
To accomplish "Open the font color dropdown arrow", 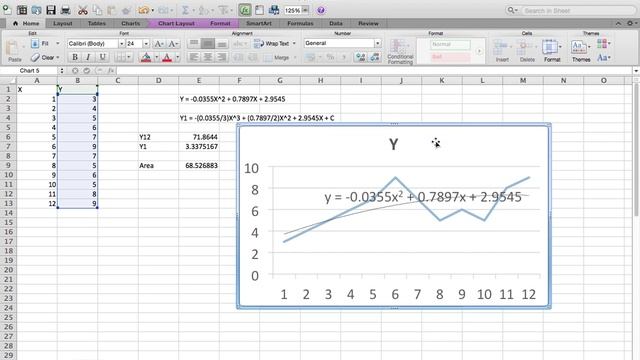I will [x=177, y=58].
